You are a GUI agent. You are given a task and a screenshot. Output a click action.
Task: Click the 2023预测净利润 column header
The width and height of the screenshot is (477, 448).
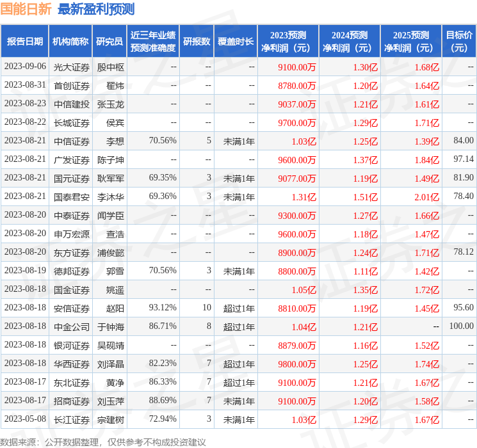(x=288, y=42)
